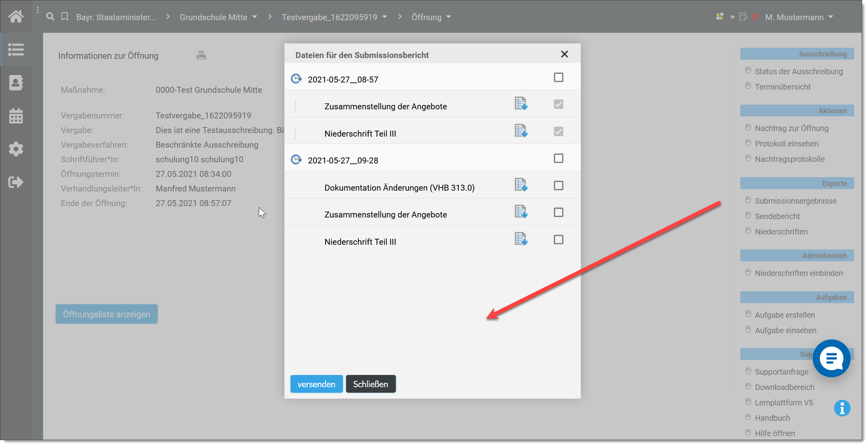The image size is (868, 446).
Task: Click the bookmark icon in top bar
Action: 65,17
